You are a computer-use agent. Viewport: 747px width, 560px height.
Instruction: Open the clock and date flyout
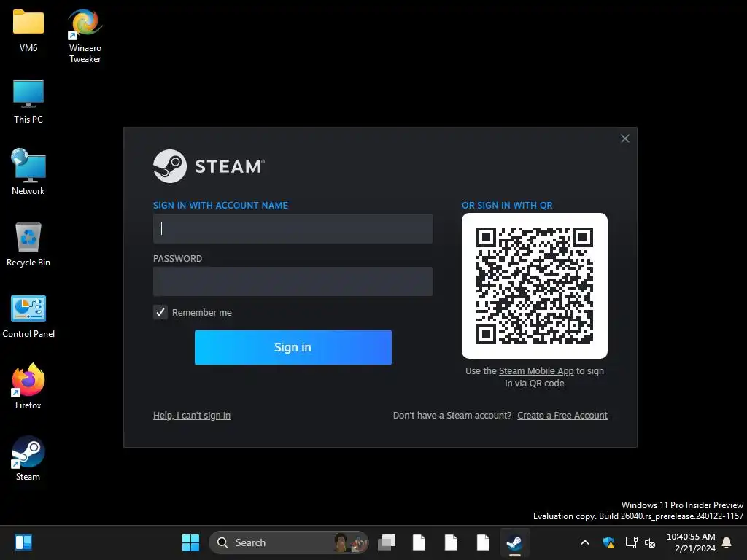point(691,542)
